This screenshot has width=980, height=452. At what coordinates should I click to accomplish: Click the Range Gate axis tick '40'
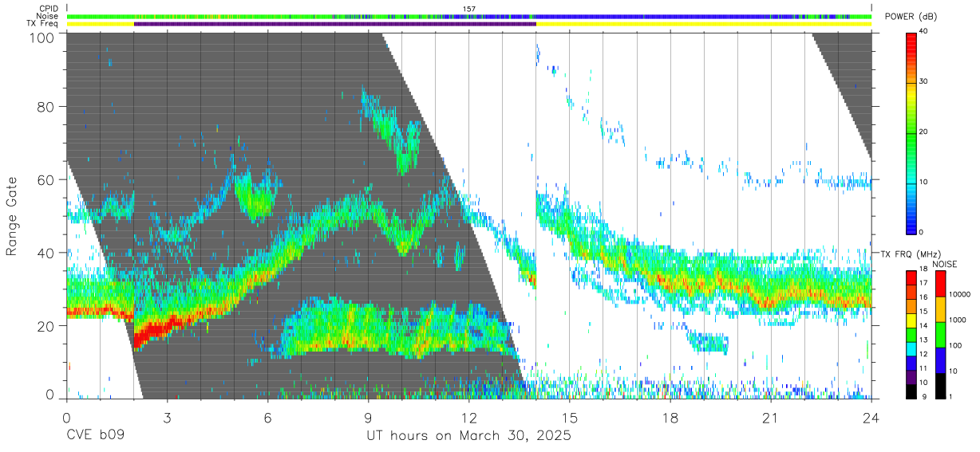pos(45,253)
